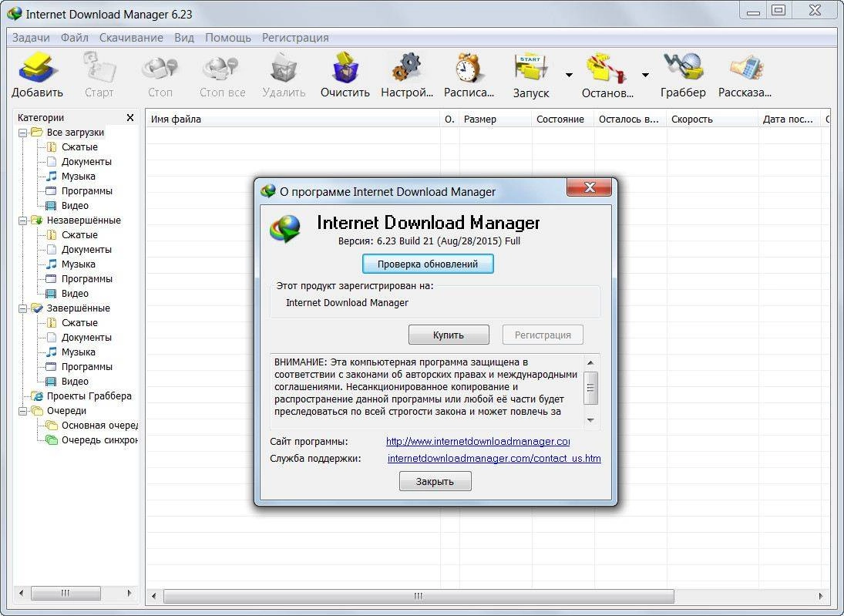Select Музыка under Незавершённые
Image resolution: width=844 pixels, height=616 pixels.
[78, 264]
